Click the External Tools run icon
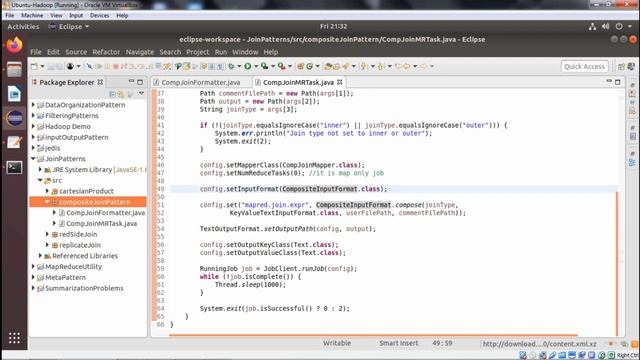Screen dimensions: 640x360 click(281, 66)
